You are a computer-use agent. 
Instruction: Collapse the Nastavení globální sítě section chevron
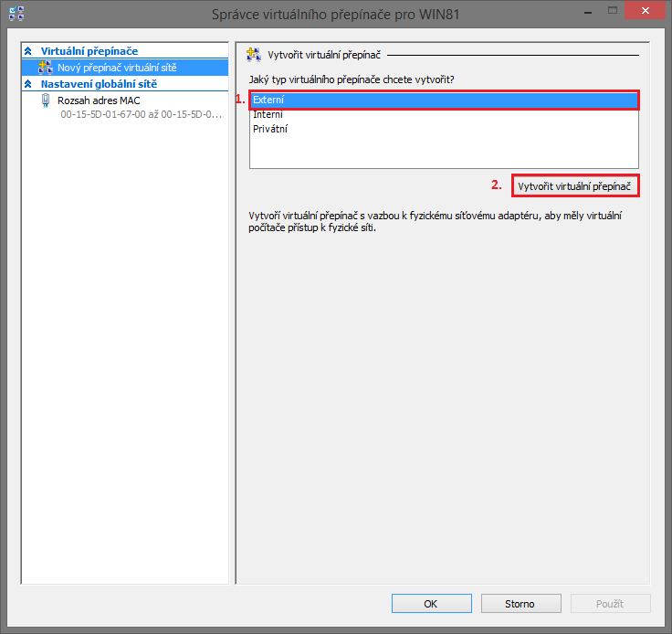28,84
